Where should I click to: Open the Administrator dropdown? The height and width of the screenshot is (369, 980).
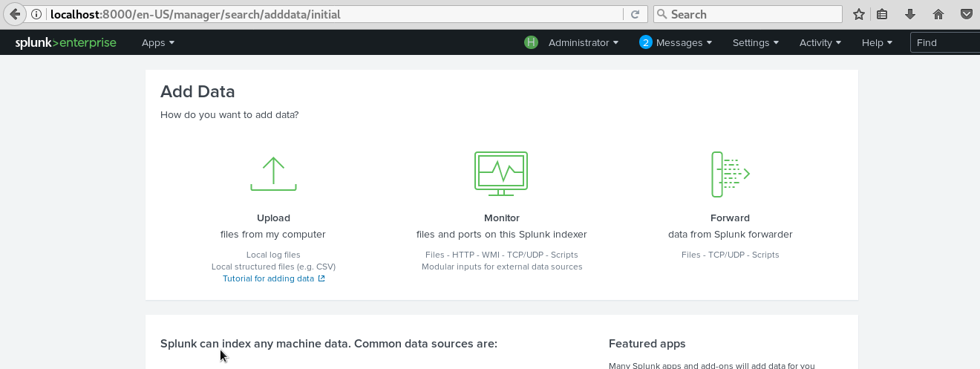pyautogui.click(x=584, y=42)
